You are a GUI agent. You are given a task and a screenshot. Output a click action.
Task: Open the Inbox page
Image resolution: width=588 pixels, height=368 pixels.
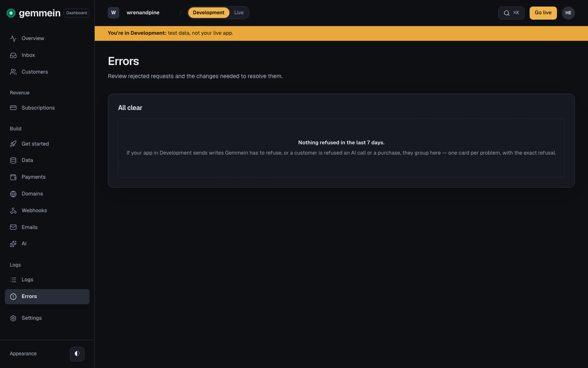pyautogui.click(x=47, y=55)
